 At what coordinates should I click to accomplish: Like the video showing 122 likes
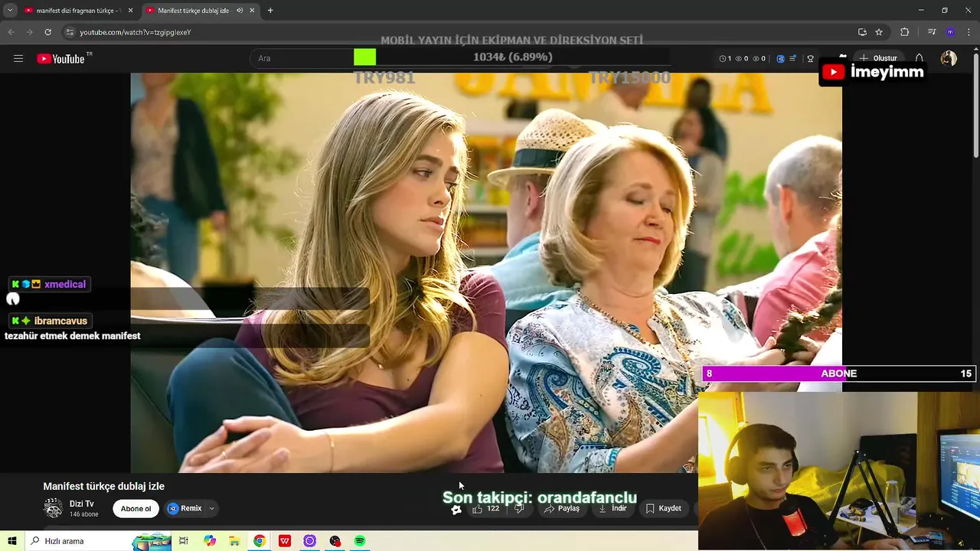tap(486, 508)
